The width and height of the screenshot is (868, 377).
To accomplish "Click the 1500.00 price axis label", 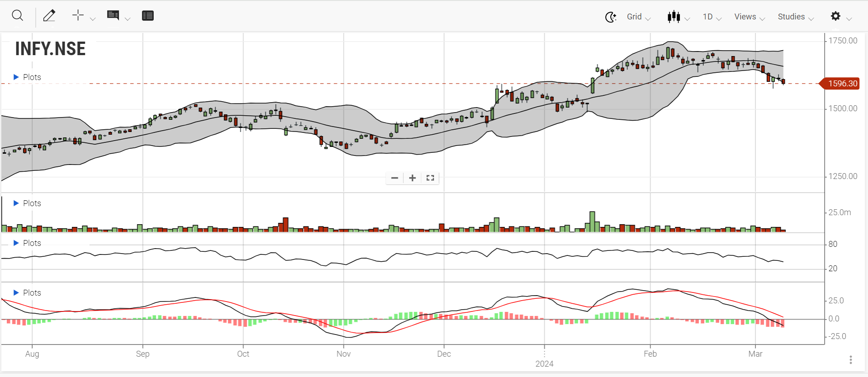I will [843, 108].
